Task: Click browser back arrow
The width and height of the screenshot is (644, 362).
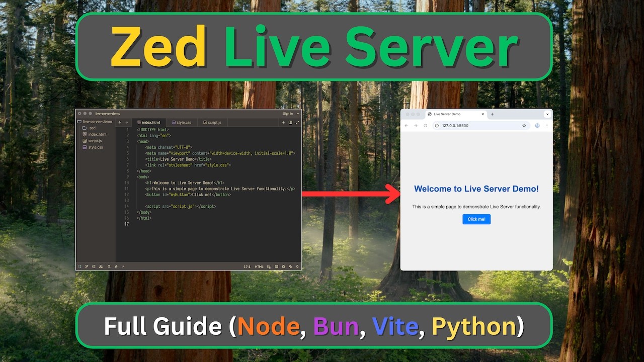Action: click(x=407, y=126)
